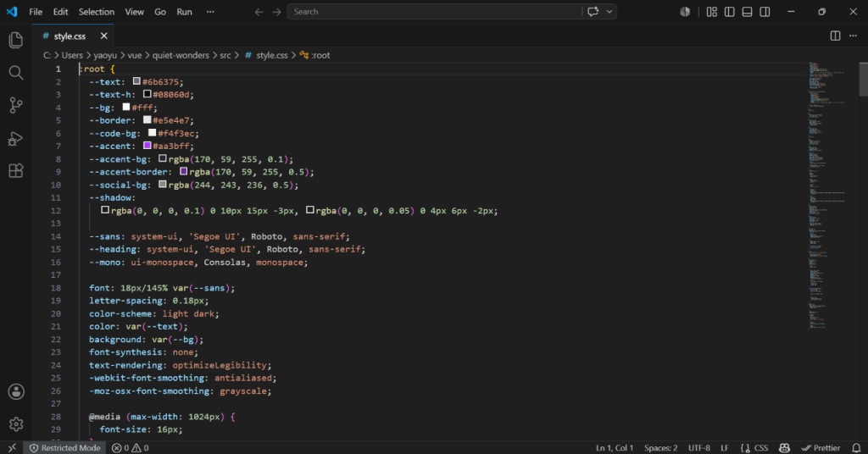868x454 pixels.
Task: Click line number 18 in gutter
Action: pyautogui.click(x=56, y=287)
